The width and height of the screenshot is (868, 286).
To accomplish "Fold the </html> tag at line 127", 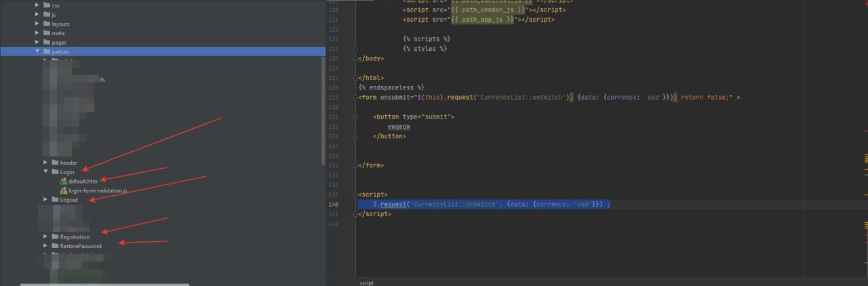I will click(x=355, y=78).
